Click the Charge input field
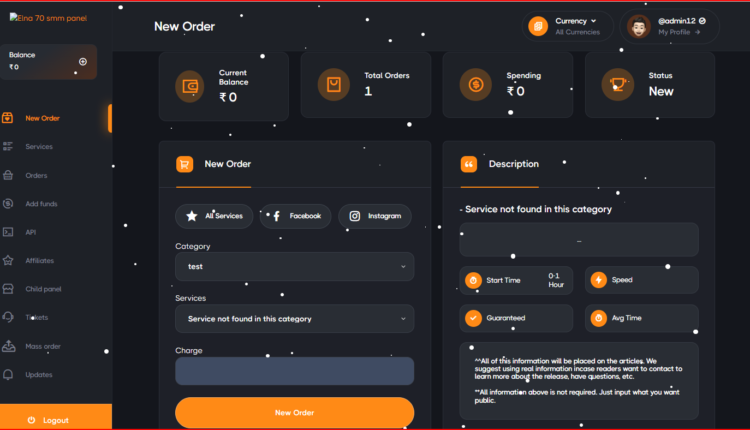The image size is (750, 430). click(294, 371)
